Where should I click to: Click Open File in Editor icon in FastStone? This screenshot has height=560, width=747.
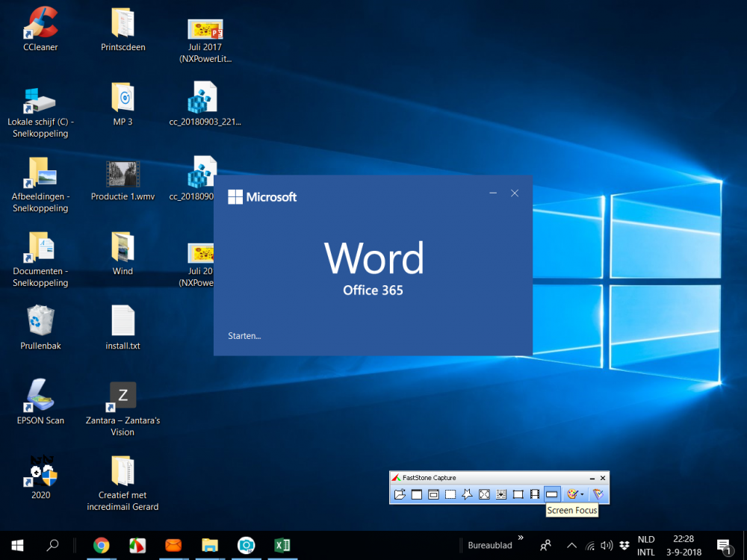pyautogui.click(x=400, y=494)
